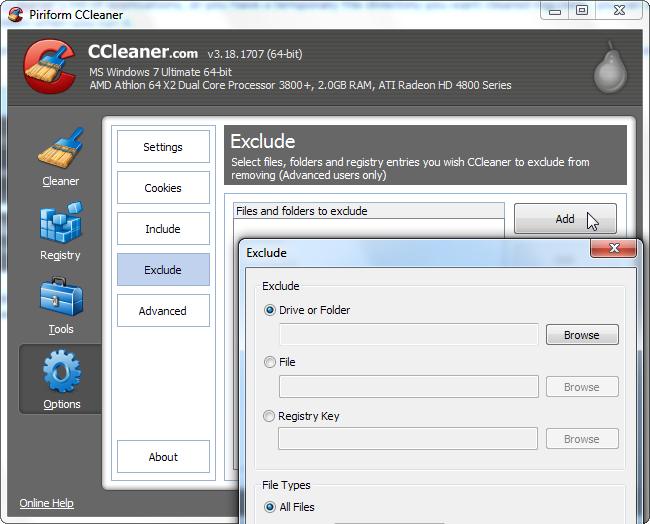Switch to the Settings tab
Image resolution: width=650 pixels, height=524 pixels.
pos(163,147)
